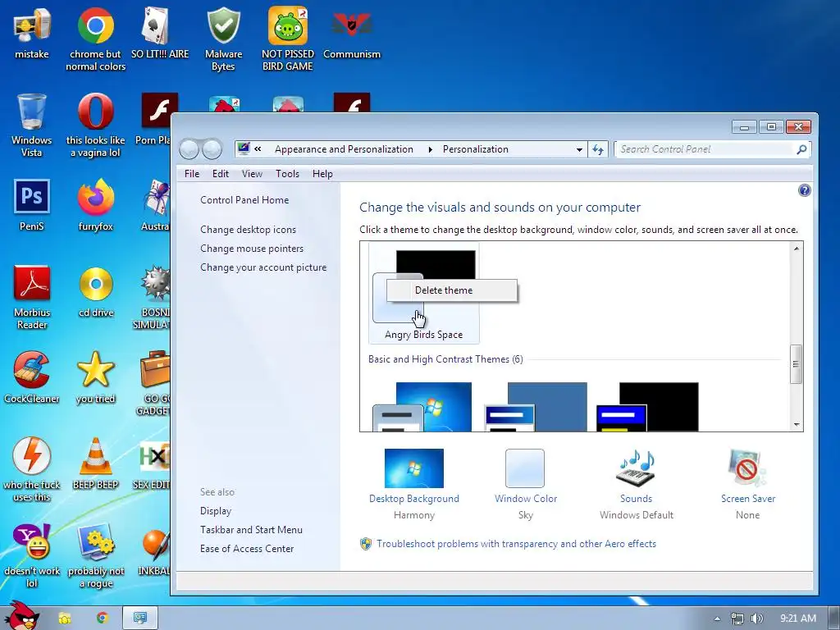Image resolution: width=840 pixels, height=630 pixels.
Task: Select the Communism desktop icon
Action: tap(351, 33)
